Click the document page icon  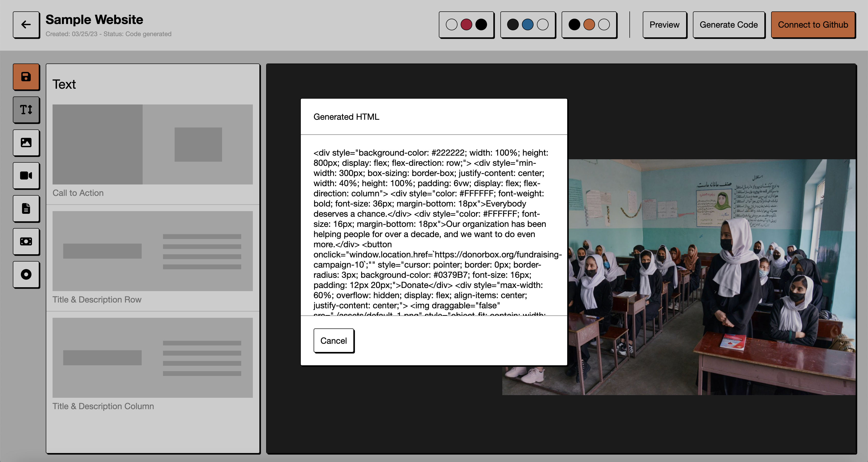(26, 208)
